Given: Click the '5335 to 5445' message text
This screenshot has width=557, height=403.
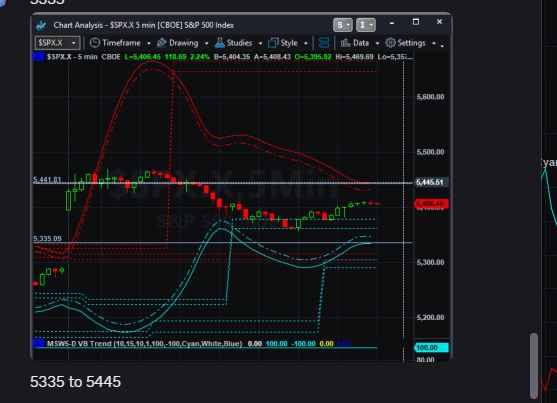Looking at the screenshot, I should point(75,382).
